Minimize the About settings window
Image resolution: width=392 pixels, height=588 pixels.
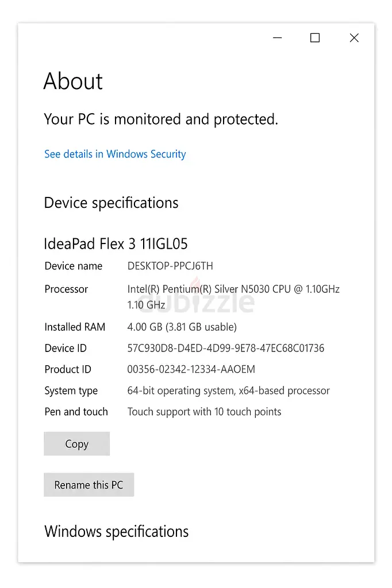tap(278, 38)
